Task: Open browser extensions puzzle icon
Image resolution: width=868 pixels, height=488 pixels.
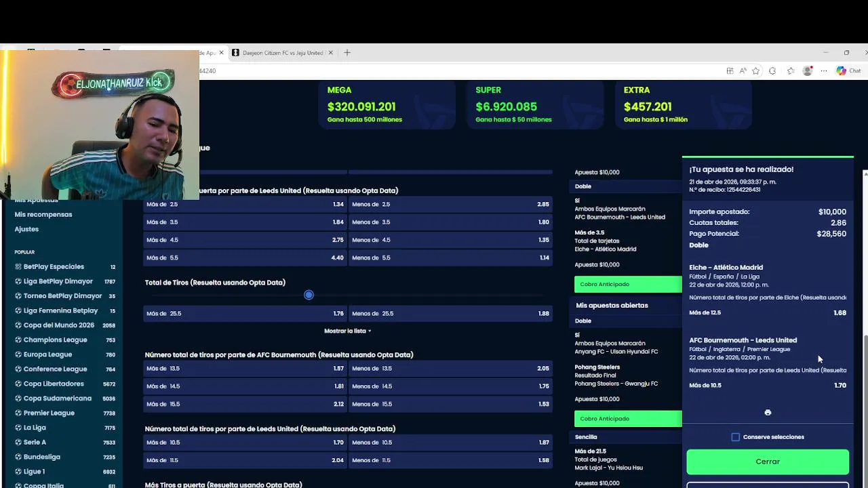Action: point(772,70)
